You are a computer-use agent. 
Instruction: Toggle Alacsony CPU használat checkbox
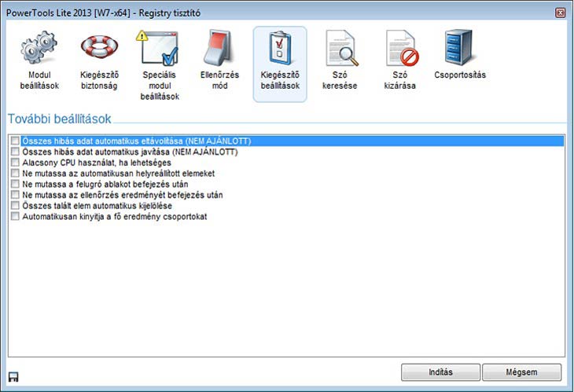coord(15,163)
